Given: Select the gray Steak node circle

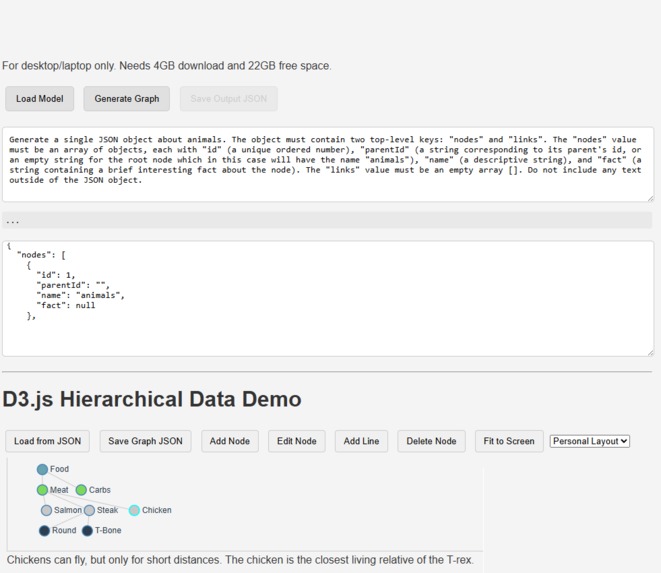Looking at the screenshot, I should (x=89, y=510).
